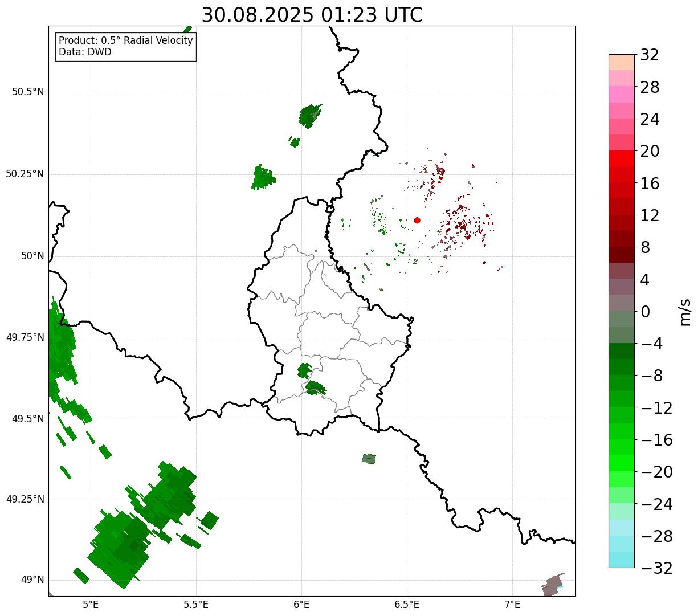Click the bright red colorbar swatch below 20
This screenshot has height=616, width=698.
point(622,158)
